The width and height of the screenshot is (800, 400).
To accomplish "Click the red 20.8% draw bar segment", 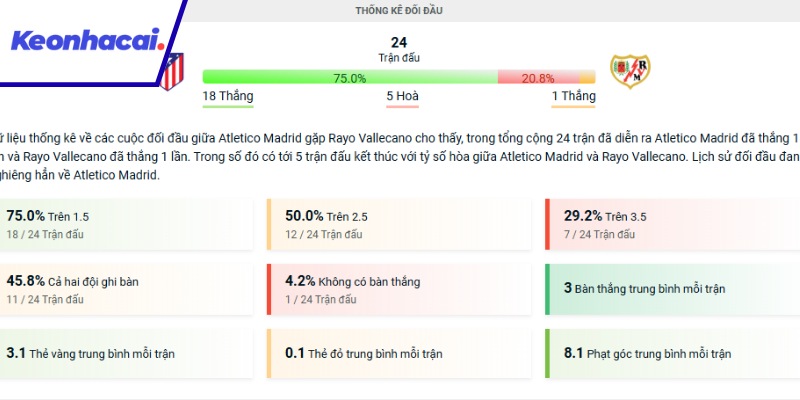I will tap(537, 77).
